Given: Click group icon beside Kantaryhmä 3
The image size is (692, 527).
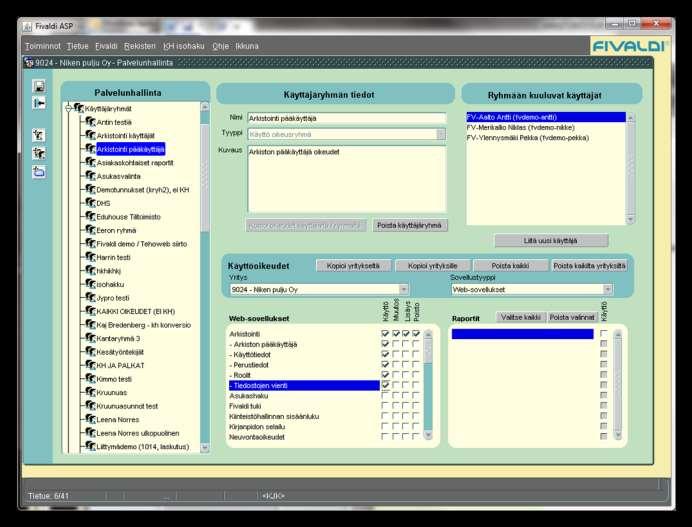Looking at the screenshot, I should point(90,338).
